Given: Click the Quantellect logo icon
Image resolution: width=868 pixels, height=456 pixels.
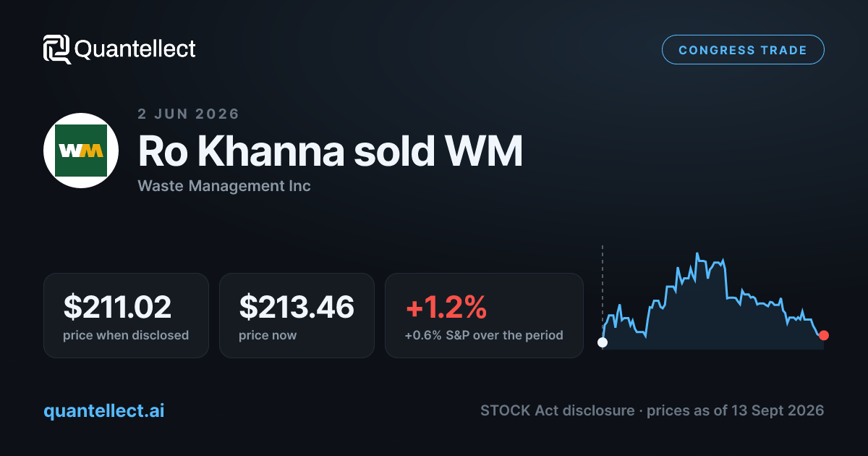Looking at the screenshot, I should point(56,49).
